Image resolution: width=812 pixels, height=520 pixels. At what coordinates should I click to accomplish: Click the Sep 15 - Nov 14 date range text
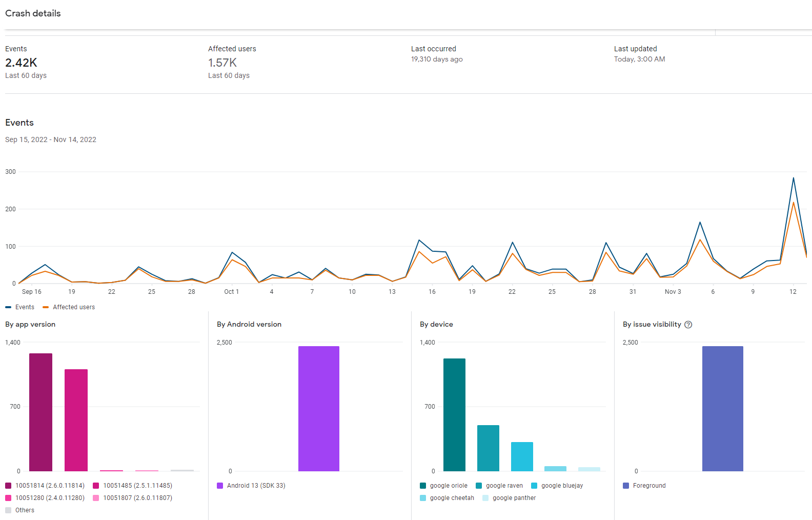point(51,139)
